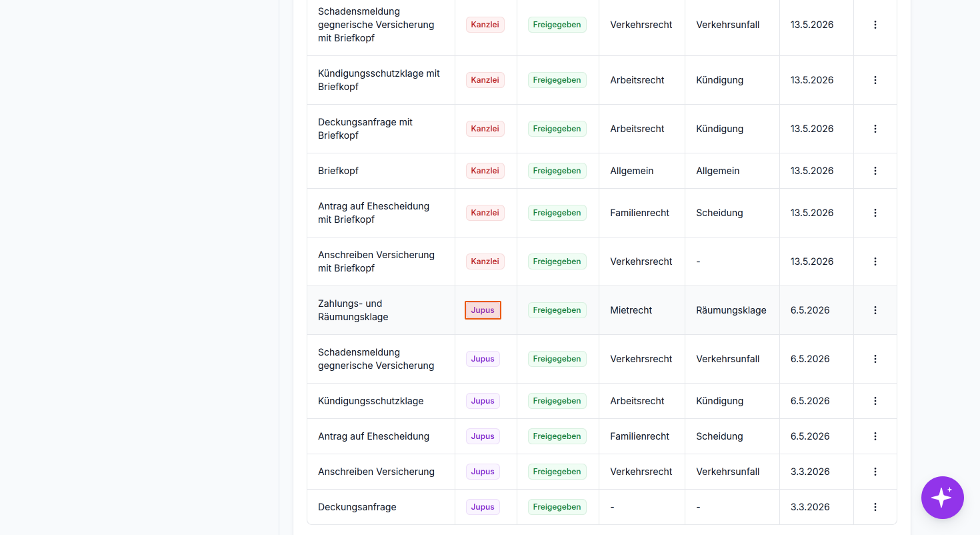
Task: Open the Zahlungs- und Räumungsklage template
Action: pos(353,310)
